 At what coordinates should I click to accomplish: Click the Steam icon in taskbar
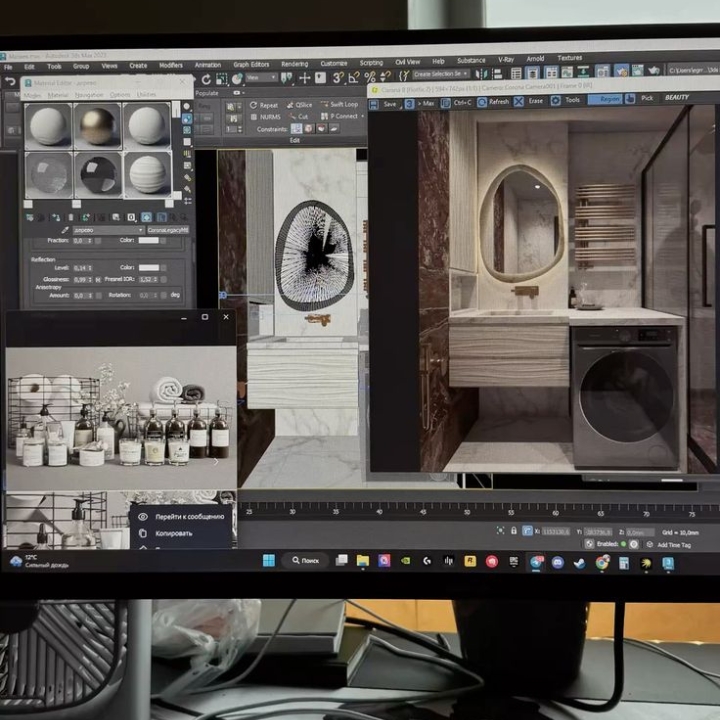coord(579,563)
